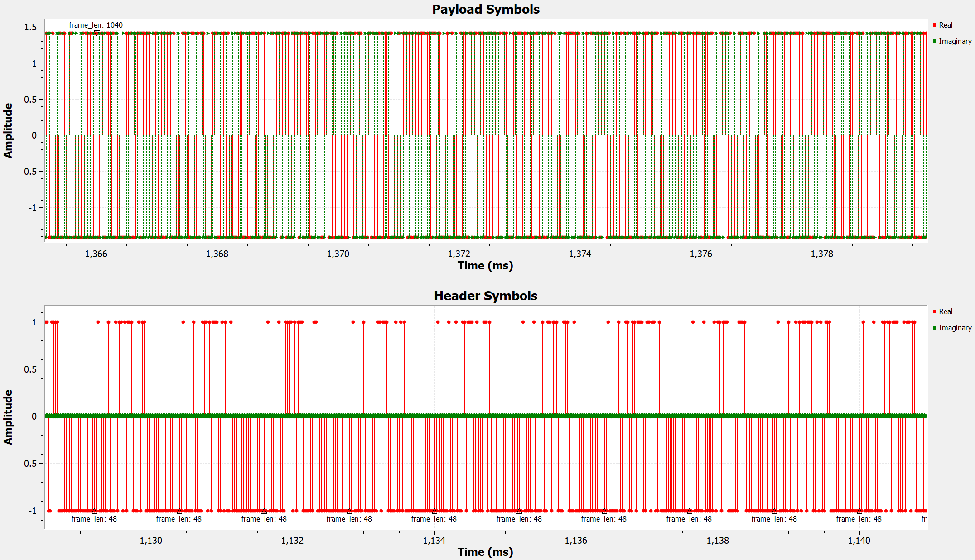Click the leftmost frame_len: 48 triangle marker
975x560 pixels.
[94, 511]
